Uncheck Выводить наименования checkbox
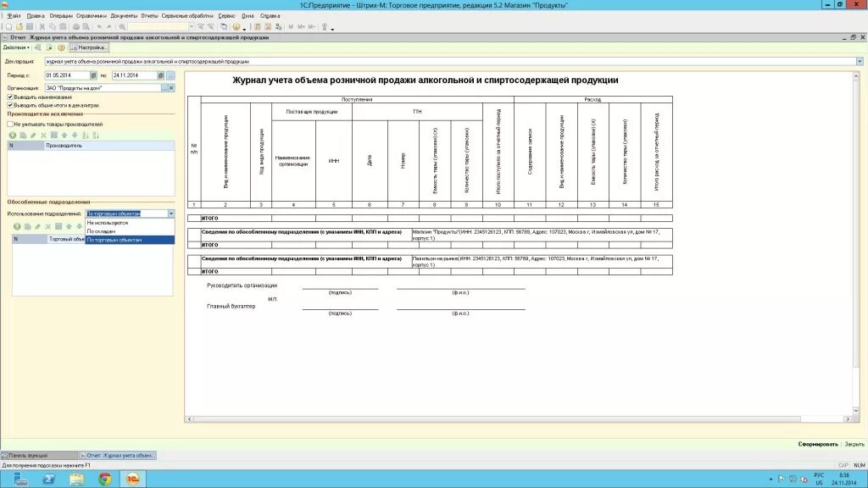868x488 pixels. coord(10,97)
